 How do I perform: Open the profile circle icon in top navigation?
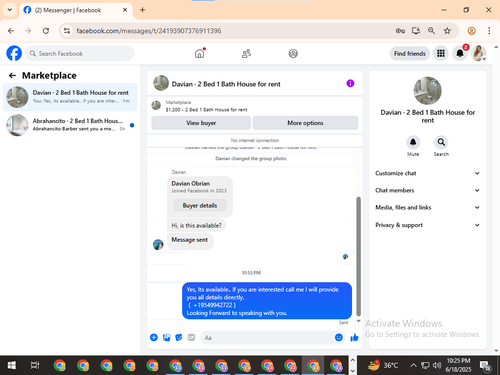pos(293,53)
